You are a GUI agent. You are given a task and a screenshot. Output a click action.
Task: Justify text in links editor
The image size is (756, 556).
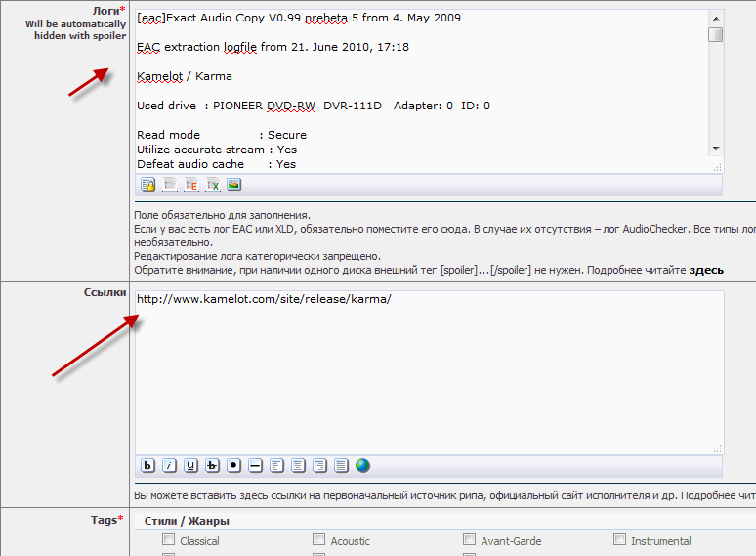(x=341, y=466)
